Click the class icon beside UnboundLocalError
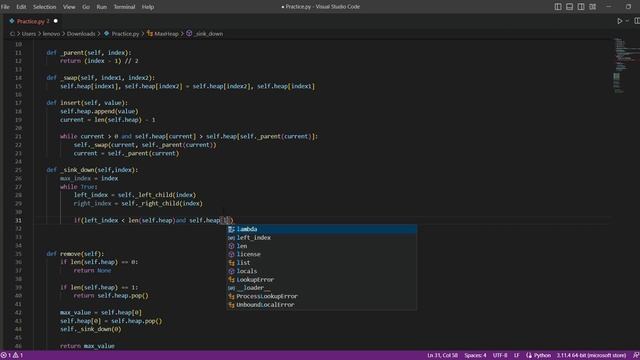The image size is (640, 360). click(231, 304)
